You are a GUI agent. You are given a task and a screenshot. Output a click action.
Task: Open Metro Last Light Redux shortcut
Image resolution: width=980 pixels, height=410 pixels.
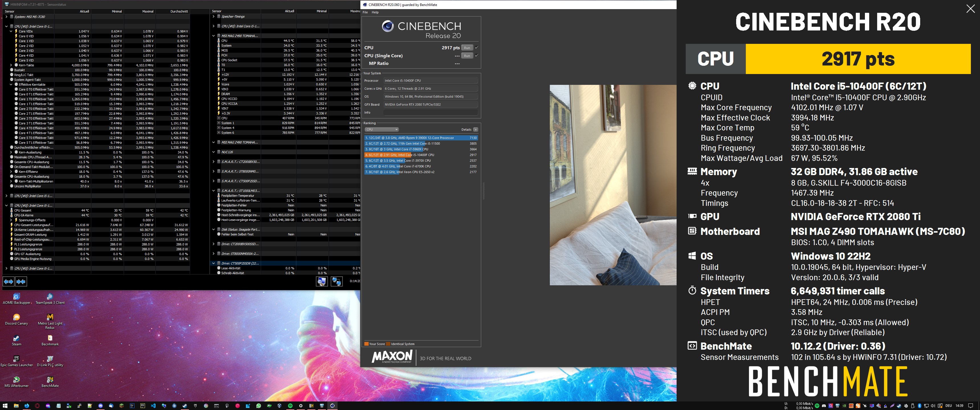[50, 322]
